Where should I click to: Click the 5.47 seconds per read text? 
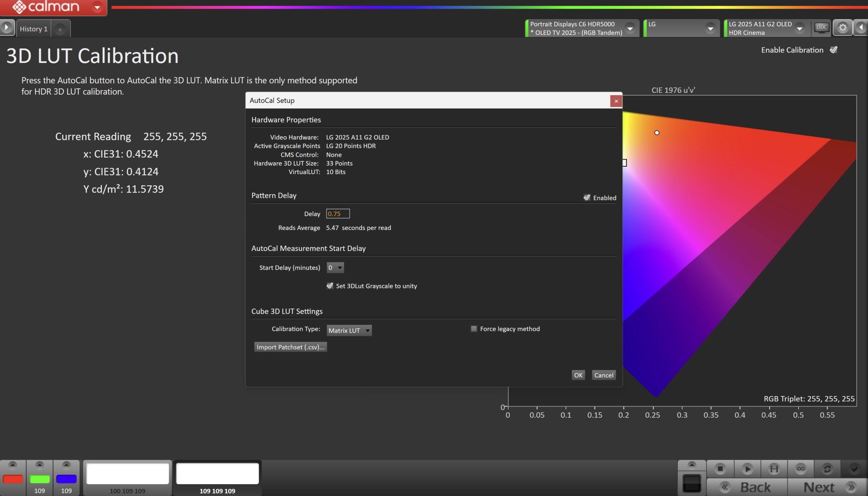pyautogui.click(x=358, y=228)
